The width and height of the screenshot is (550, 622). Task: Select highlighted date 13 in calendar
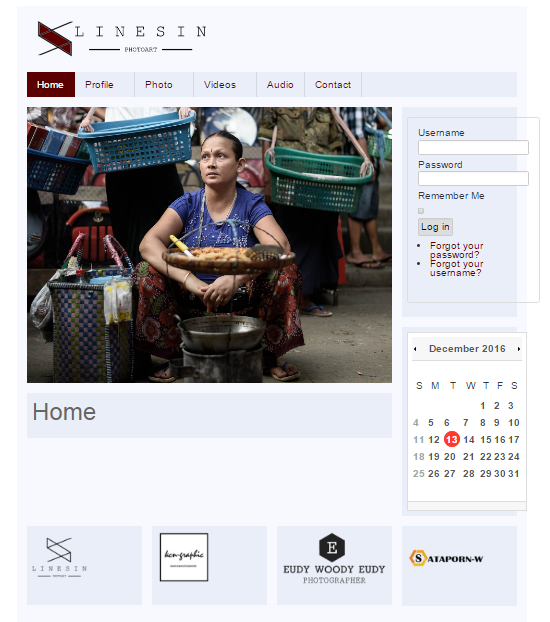click(452, 440)
